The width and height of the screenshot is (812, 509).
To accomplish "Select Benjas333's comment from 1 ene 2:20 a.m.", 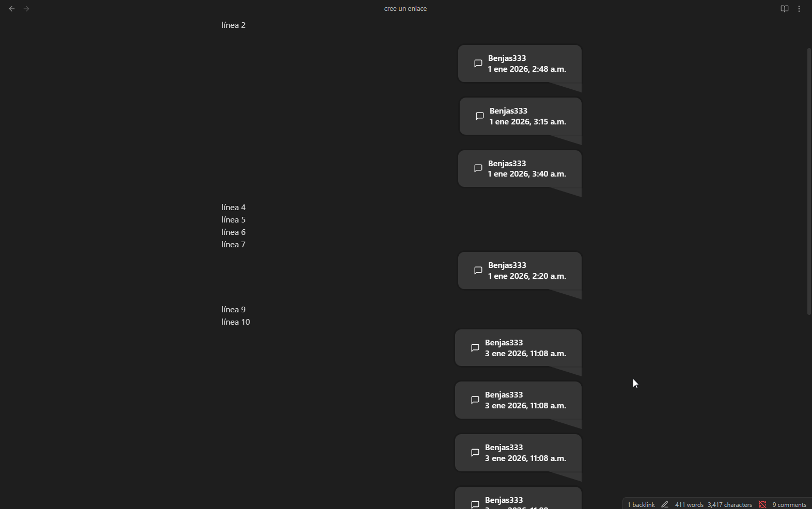I will pos(520,271).
